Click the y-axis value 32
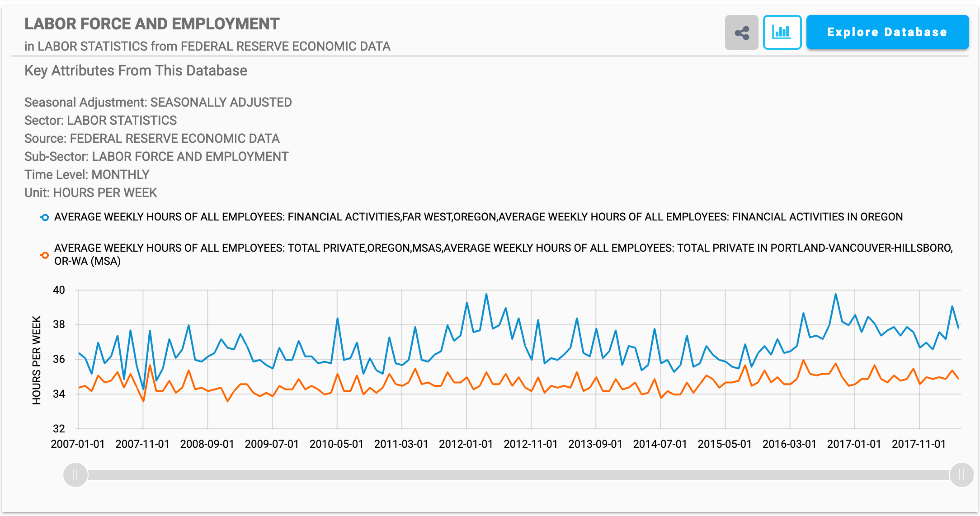This screenshot has width=980, height=516. coord(59,428)
